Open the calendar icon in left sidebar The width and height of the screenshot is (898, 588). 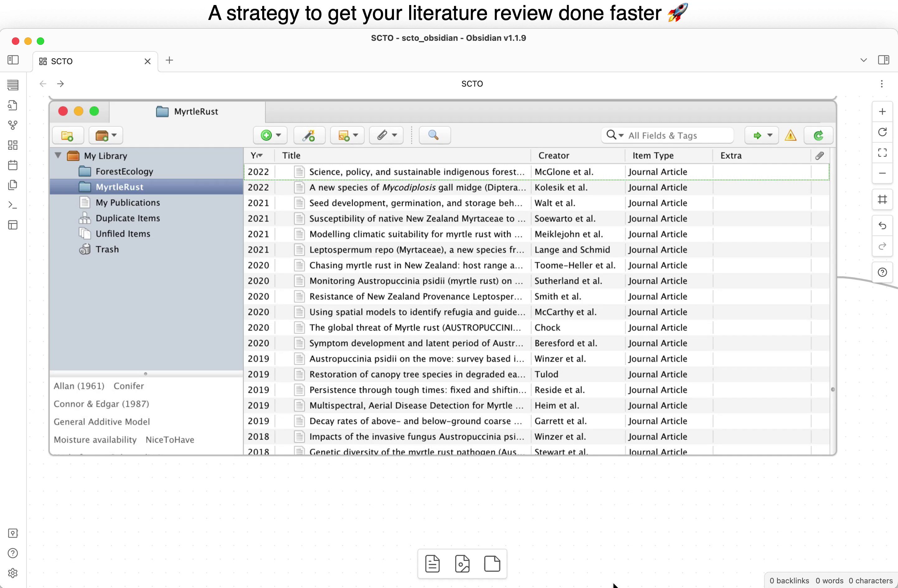click(13, 165)
